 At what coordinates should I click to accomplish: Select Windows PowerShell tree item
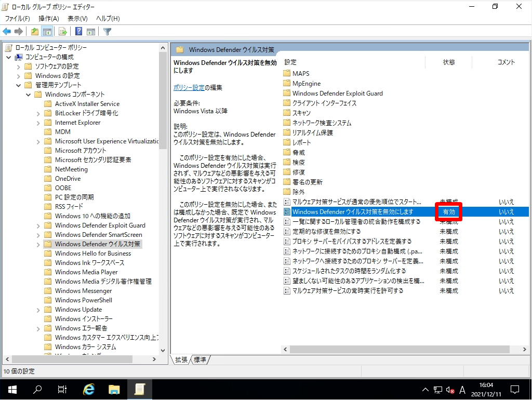[84, 300]
